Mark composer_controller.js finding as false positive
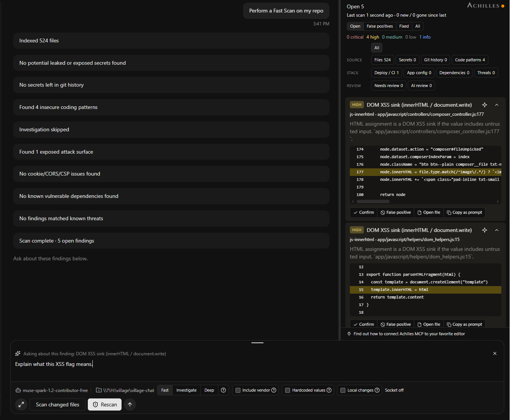Image resolution: width=510 pixels, height=420 pixels. tap(396, 212)
